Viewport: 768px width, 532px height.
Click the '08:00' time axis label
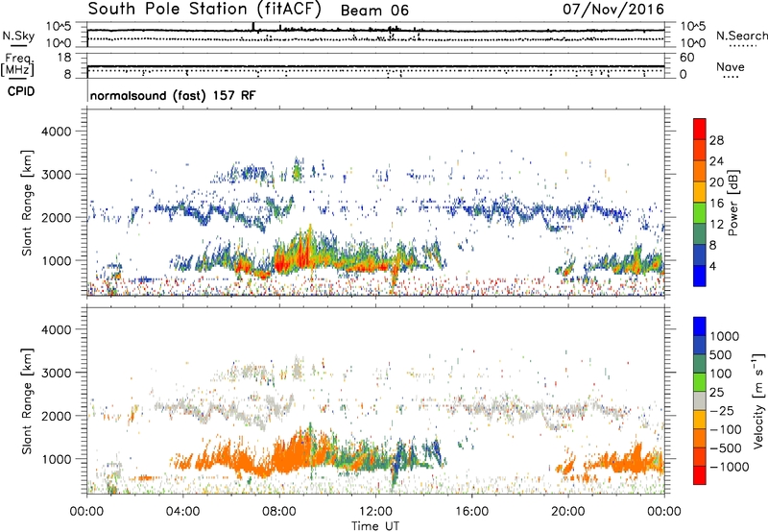[279, 512]
